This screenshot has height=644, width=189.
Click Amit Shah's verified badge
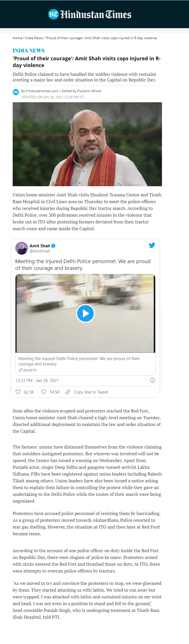tap(53, 246)
